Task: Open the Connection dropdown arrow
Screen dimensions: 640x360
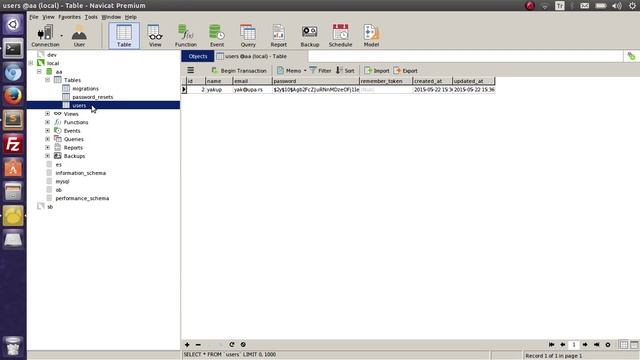Action: point(62,36)
